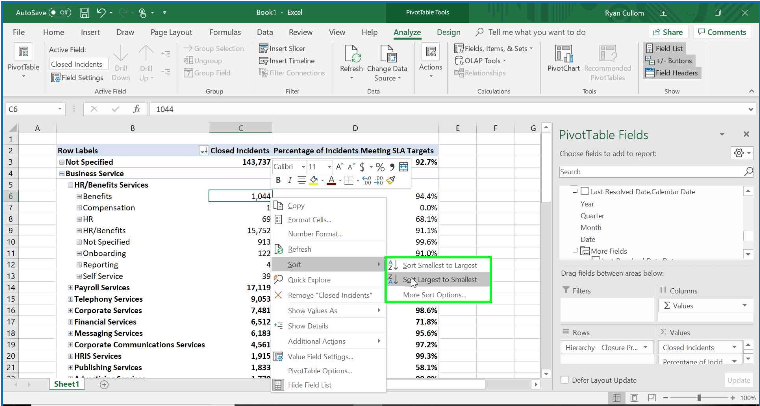Viewport: 760px width, 406px height.
Task: Click the format painter in mini toolbar
Action: point(392,180)
